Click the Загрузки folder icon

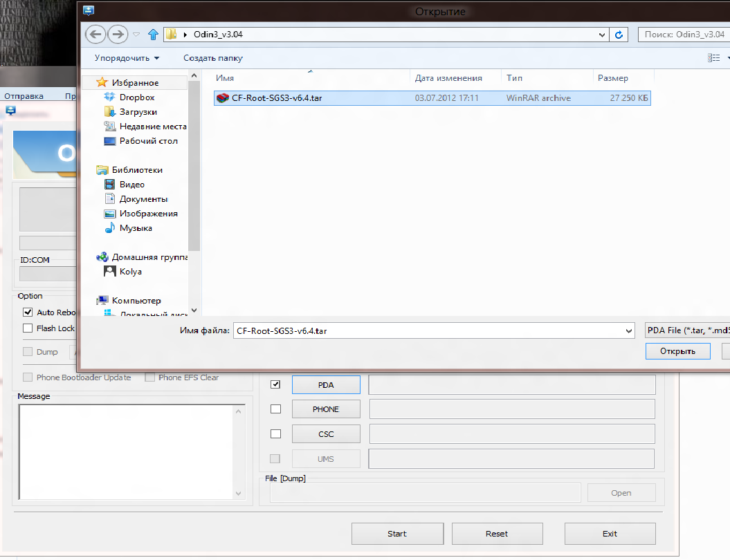coord(109,111)
